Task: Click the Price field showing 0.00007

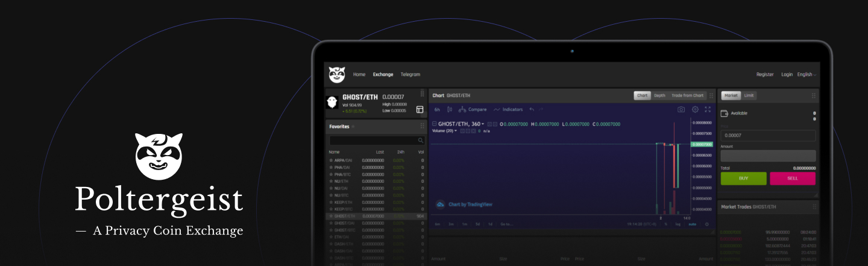Action: pos(768,136)
